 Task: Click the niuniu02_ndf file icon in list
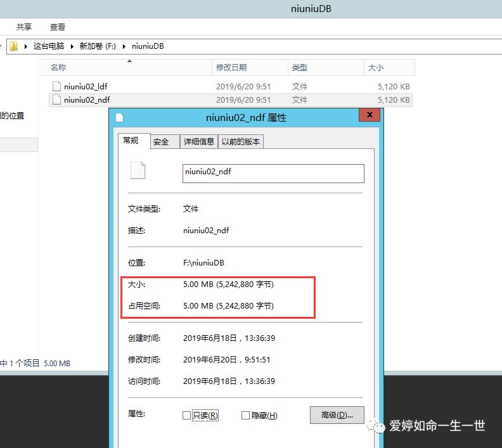pos(56,99)
